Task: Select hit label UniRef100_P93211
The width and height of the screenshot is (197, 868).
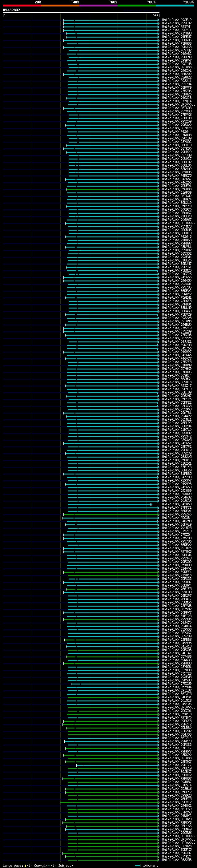Action: [x=176, y=81]
